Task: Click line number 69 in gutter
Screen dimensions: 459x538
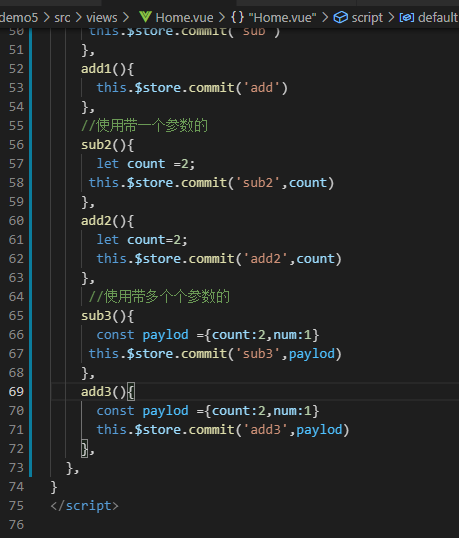Action: pyautogui.click(x=16, y=391)
